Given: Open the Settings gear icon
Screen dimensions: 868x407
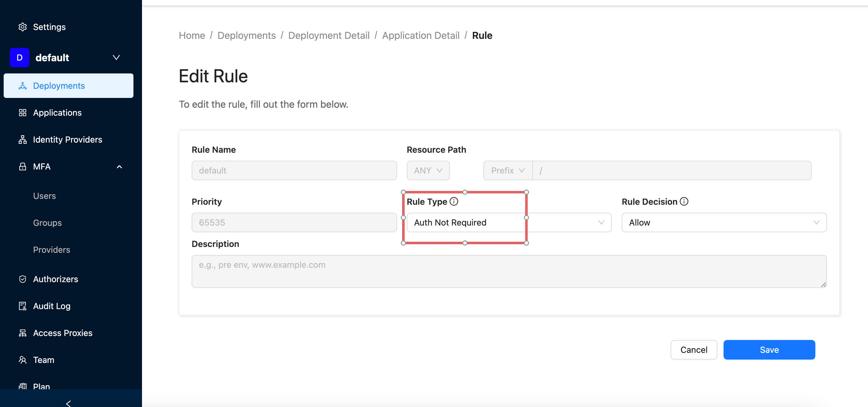Looking at the screenshot, I should 23,27.
